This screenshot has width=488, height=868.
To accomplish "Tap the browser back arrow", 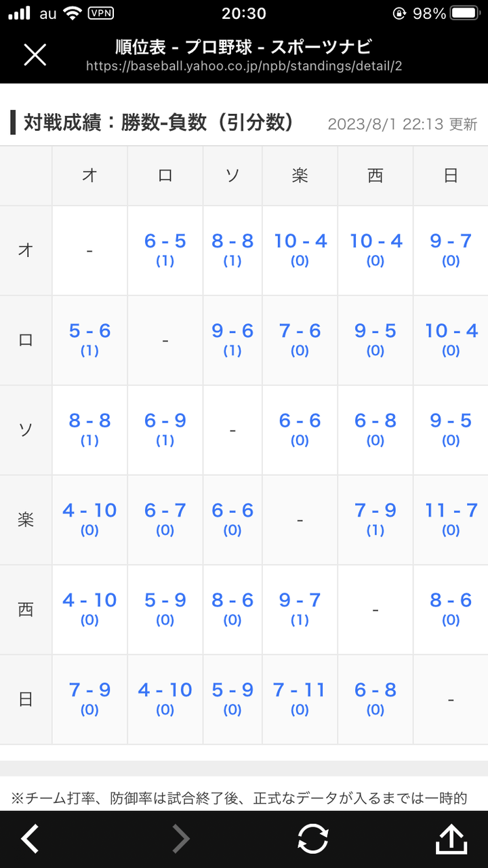I will [x=30, y=839].
